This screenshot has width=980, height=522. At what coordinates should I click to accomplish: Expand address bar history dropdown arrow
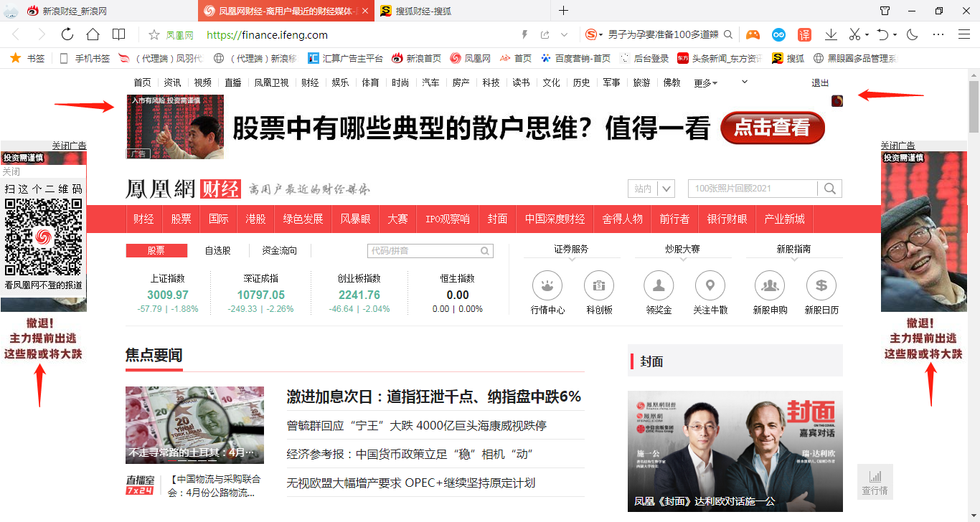click(x=564, y=34)
